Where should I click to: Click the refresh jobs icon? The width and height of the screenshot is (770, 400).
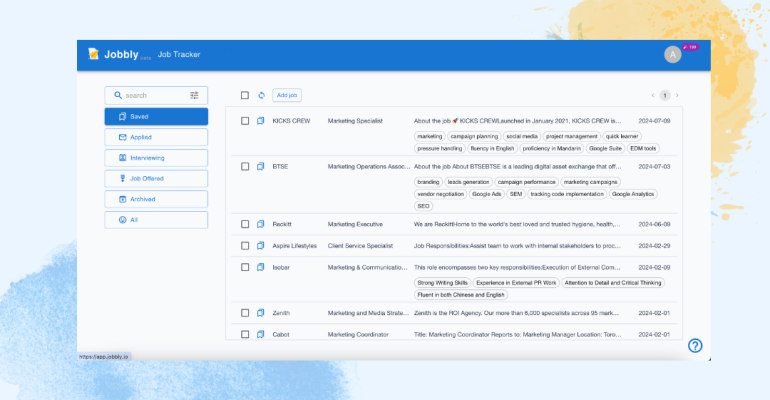tap(261, 95)
